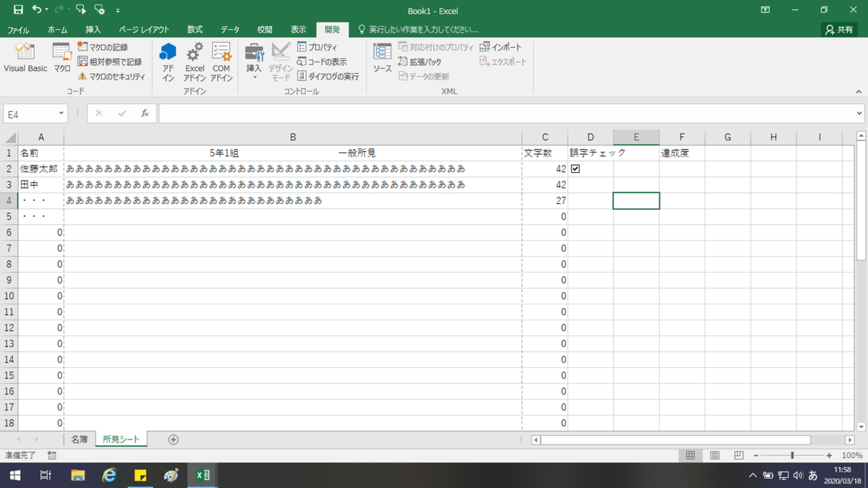Click the fx insert function button

tap(145, 114)
